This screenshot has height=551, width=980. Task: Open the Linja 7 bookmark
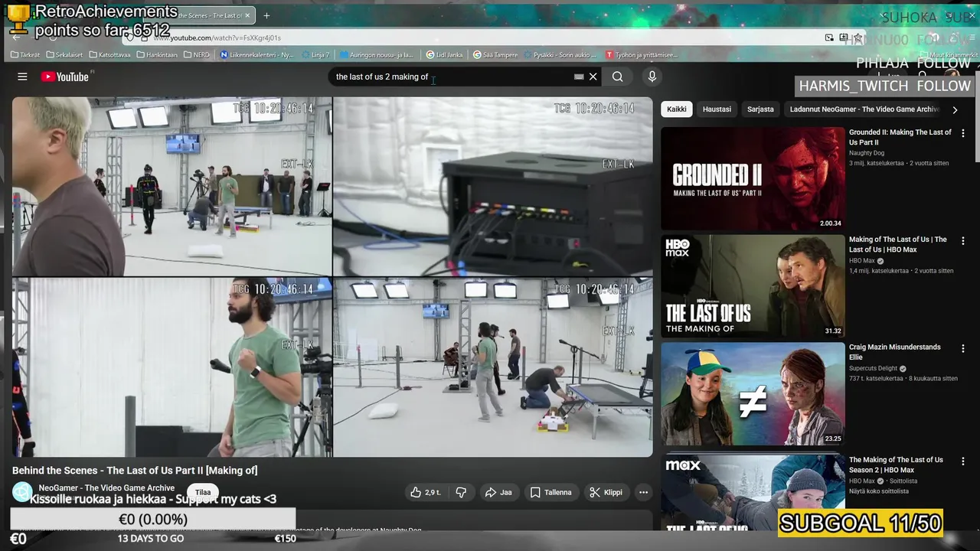pos(315,55)
